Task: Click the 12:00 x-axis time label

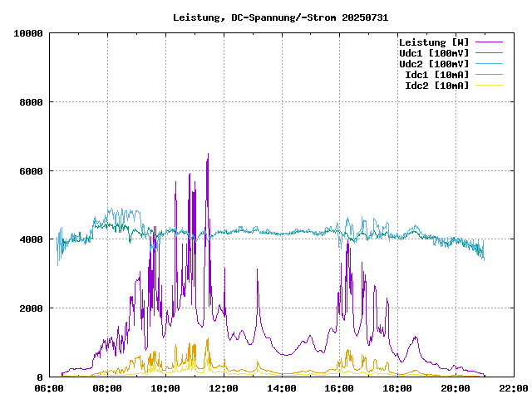Action: 223,388
